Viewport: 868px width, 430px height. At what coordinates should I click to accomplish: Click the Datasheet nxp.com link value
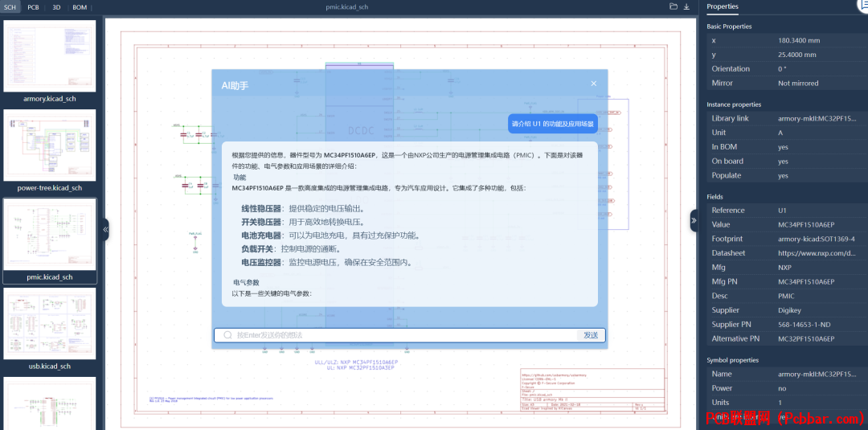tap(817, 253)
